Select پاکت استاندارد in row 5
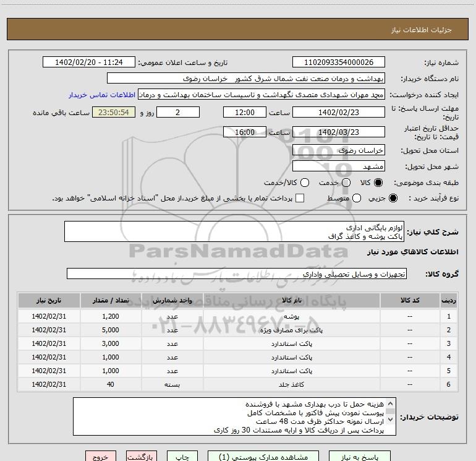The width and height of the screenshot is (476, 461). click(x=291, y=371)
